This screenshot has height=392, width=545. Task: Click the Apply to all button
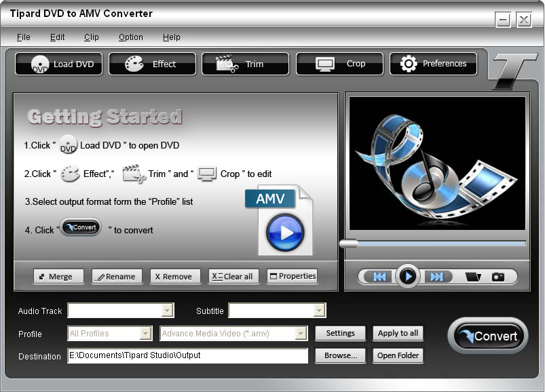(x=398, y=333)
